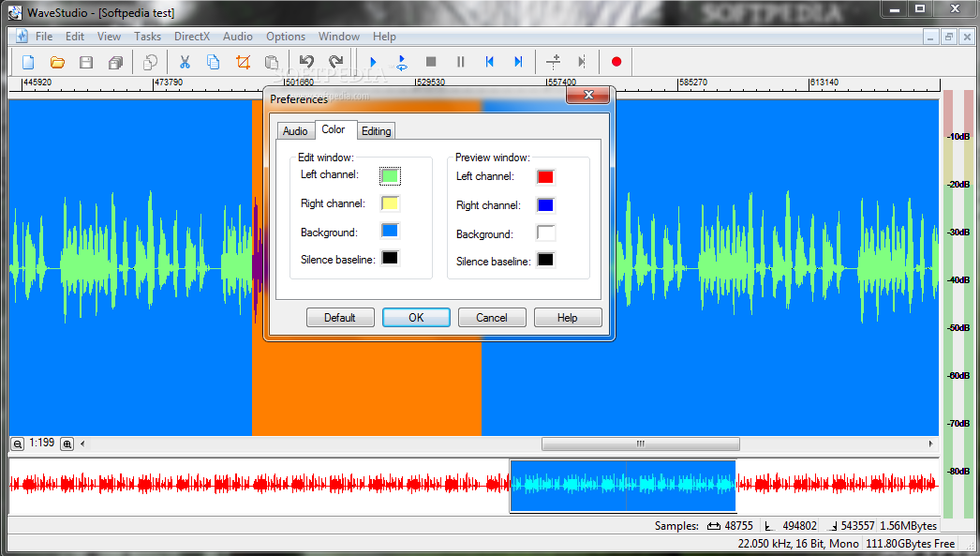Zoom in with the plus magnifier

[67, 444]
